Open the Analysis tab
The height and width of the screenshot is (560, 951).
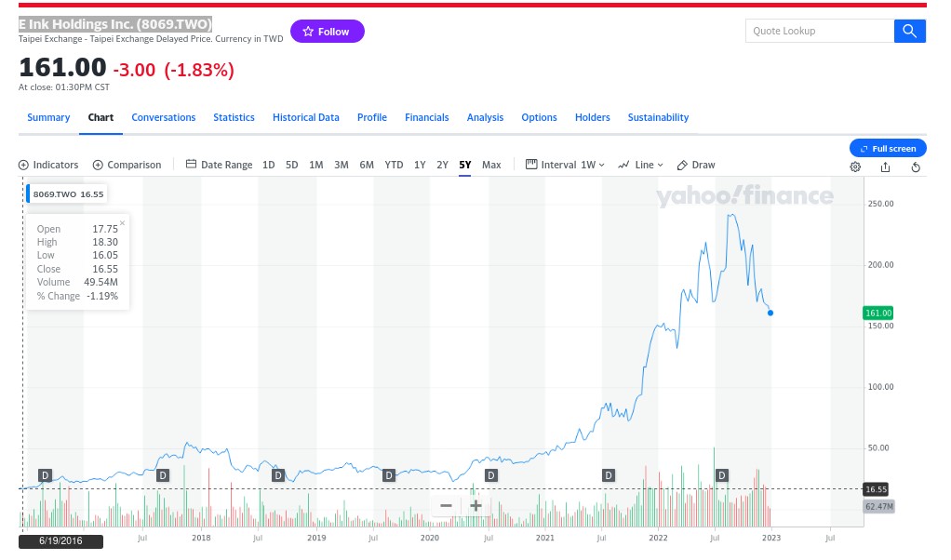pos(485,117)
